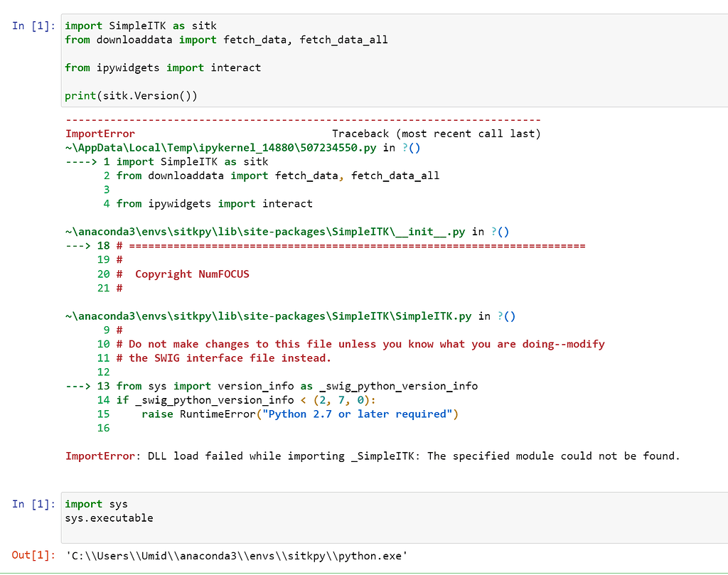728x575 pixels.
Task: Click the SimpleITK __init__.py file path
Action: 264,232
